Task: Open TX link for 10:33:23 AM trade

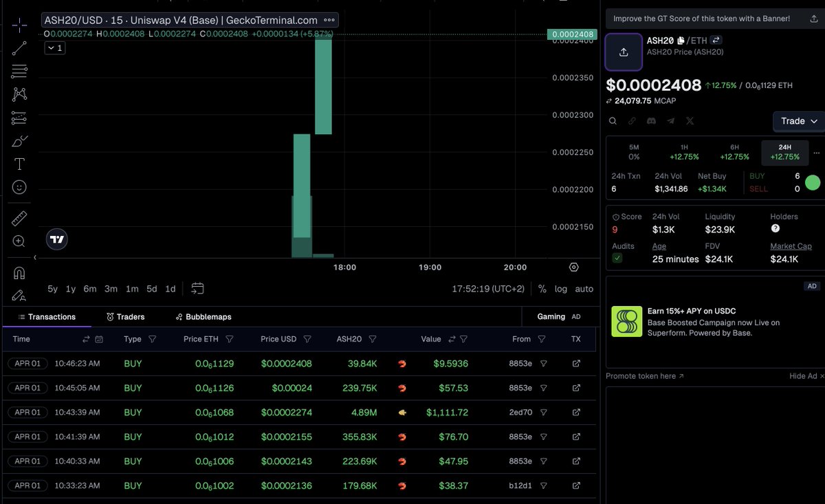Action: click(576, 485)
